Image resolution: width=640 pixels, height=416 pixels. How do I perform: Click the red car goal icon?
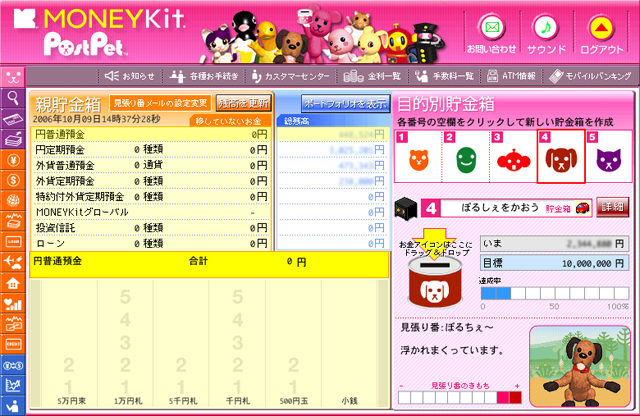[582, 208]
